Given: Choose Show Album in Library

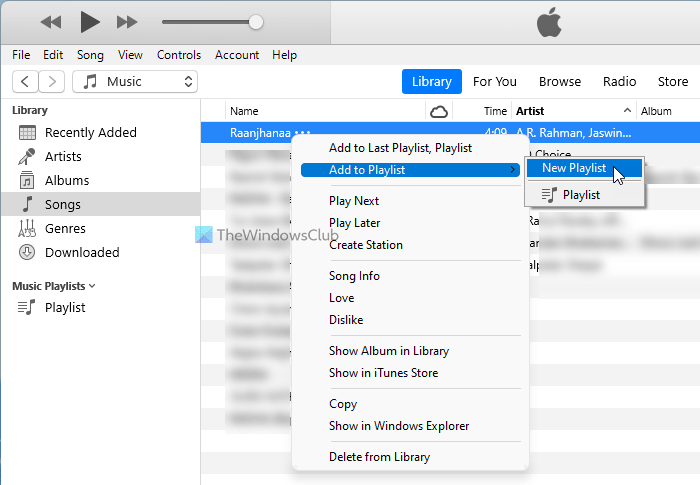Looking at the screenshot, I should pos(389,351).
